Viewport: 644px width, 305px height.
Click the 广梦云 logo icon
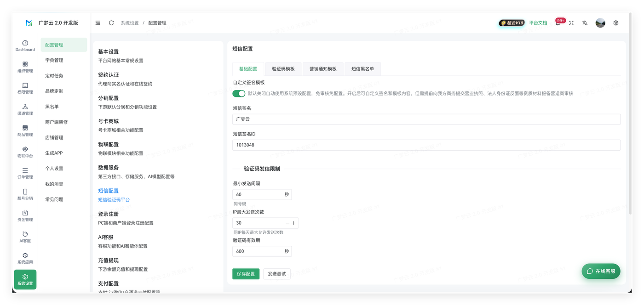point(29,23)
